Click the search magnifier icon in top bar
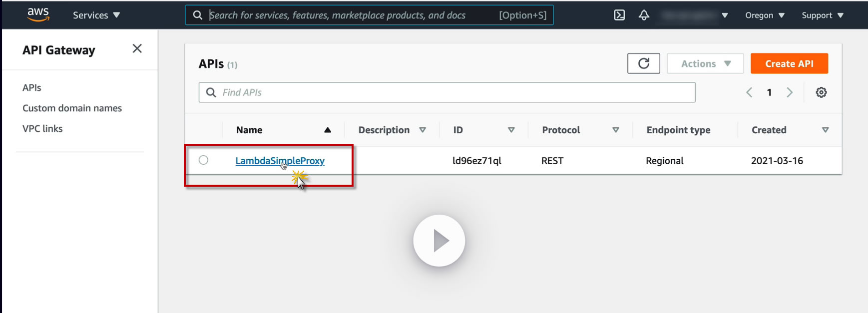 click(x=198, y=15)
